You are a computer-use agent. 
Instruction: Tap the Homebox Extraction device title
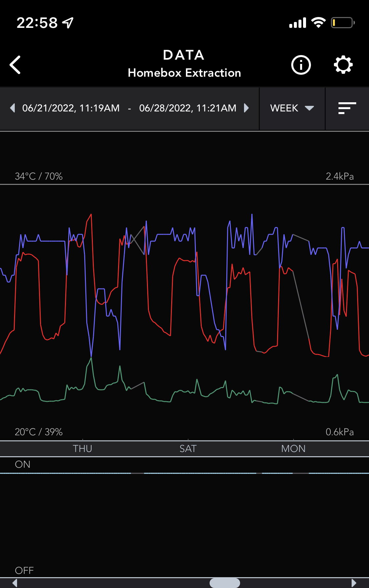[184, 73]
